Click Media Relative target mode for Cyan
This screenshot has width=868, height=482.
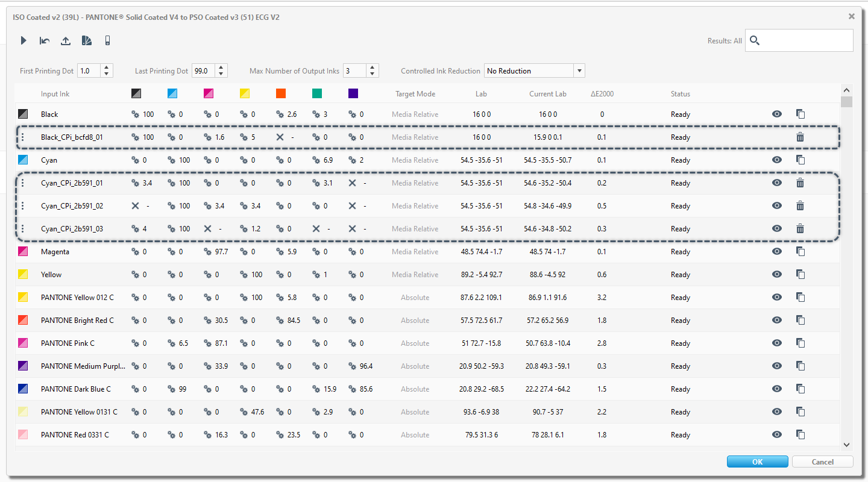[415, 160]
